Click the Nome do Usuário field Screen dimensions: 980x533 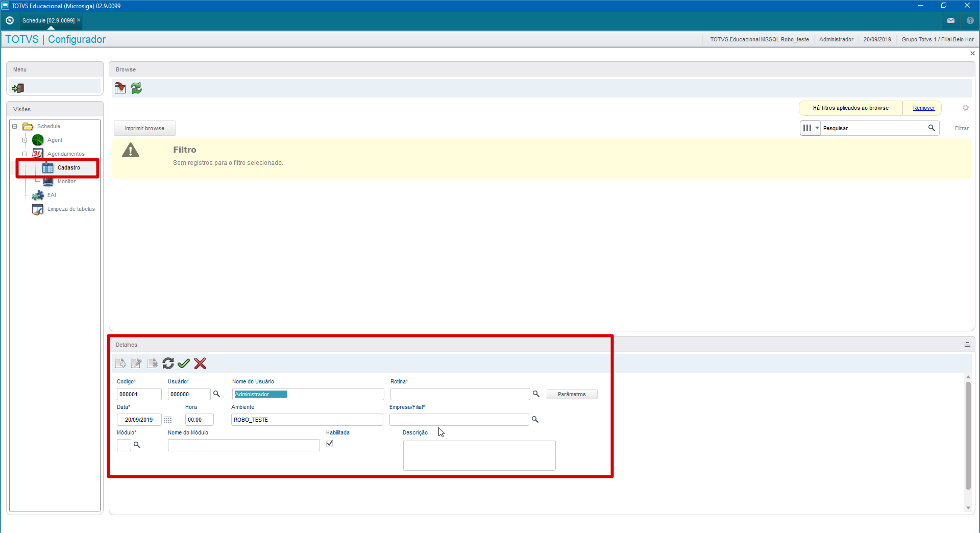308,394
